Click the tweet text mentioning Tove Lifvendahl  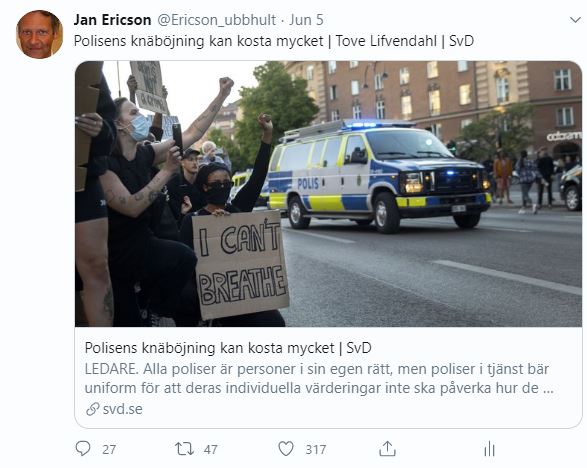(274, 41)
